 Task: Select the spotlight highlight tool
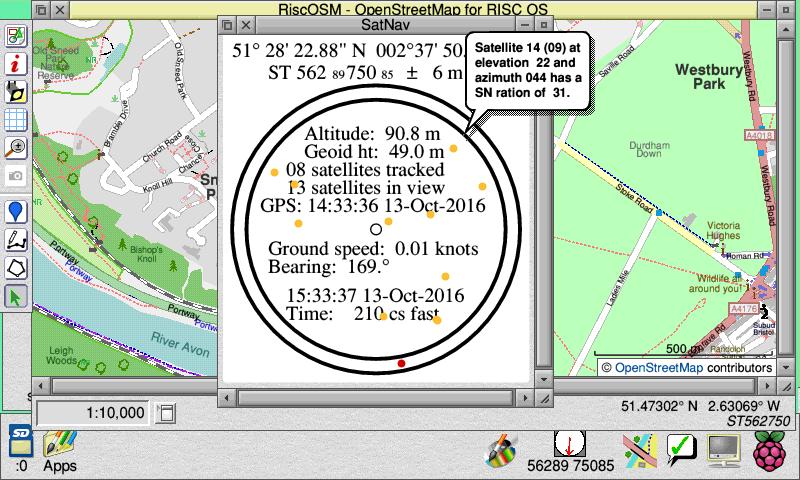16,92
